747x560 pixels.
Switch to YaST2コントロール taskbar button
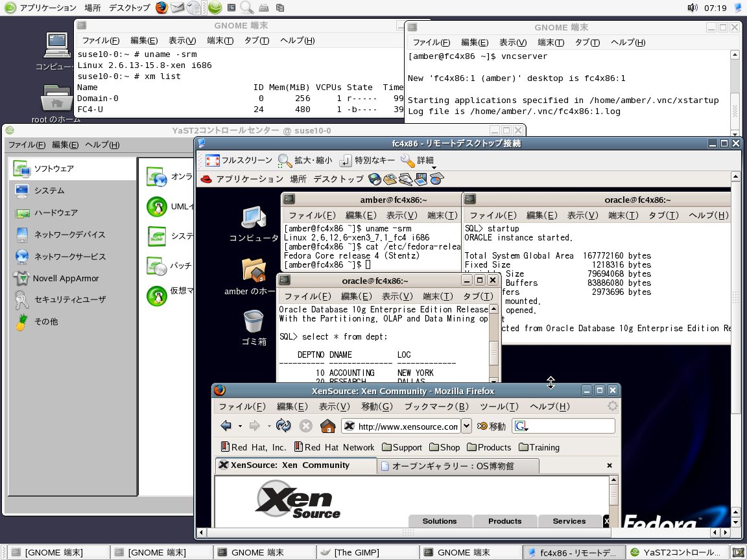[x=678, y=552]
